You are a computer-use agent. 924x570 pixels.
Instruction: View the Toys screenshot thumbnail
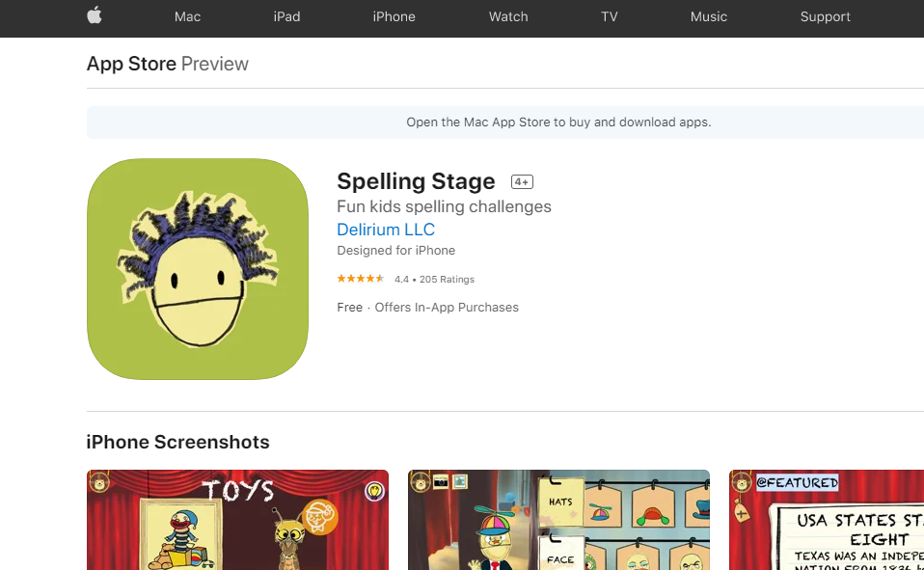pyautogui.click(x=237, y=520)
